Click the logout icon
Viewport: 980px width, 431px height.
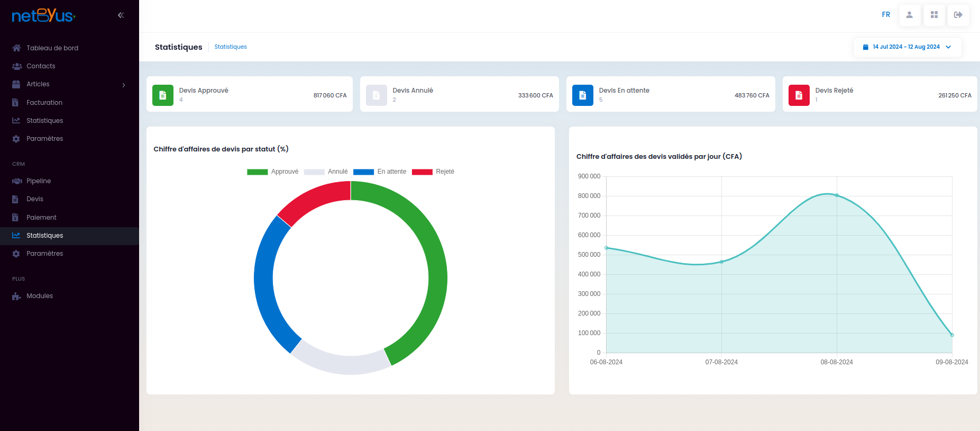(x=958, y=15)
